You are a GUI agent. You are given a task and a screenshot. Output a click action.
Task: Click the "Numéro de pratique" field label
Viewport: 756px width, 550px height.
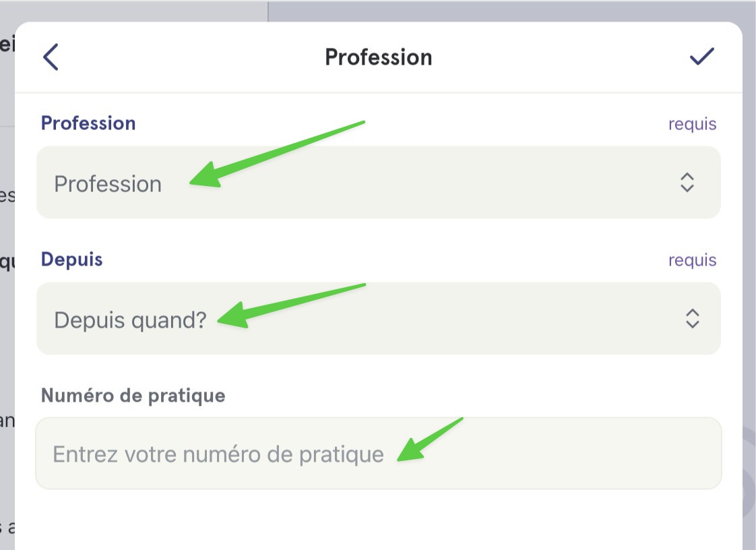133,396
